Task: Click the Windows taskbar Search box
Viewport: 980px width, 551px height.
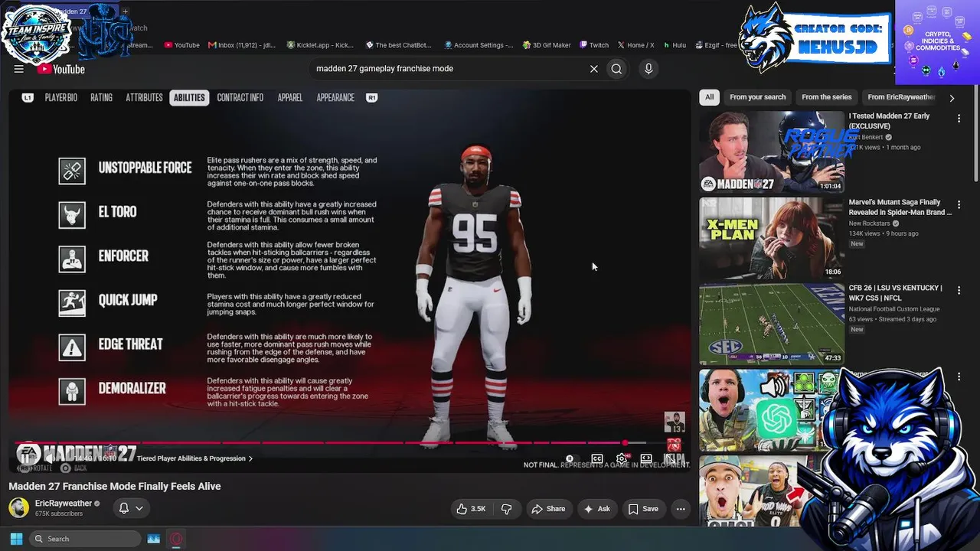Action: pos(85,539)
